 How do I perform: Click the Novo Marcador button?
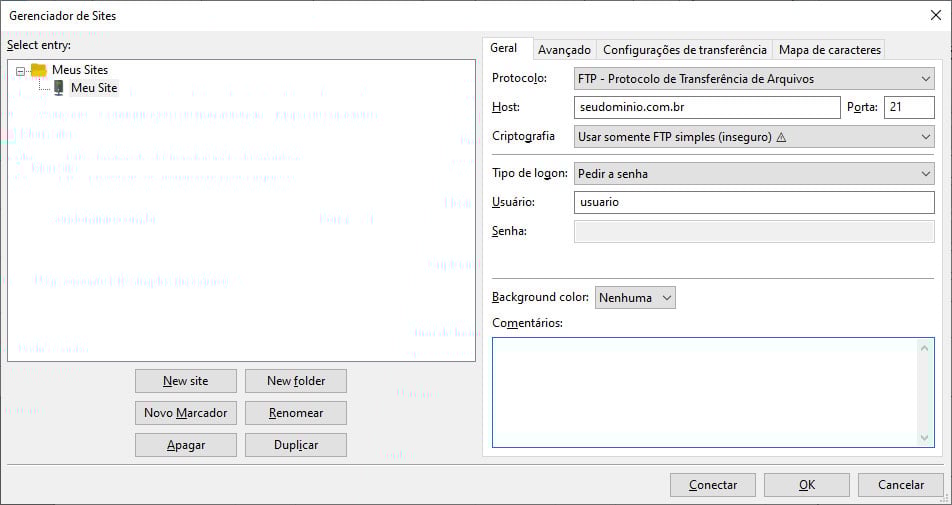[x=186, y=413]
